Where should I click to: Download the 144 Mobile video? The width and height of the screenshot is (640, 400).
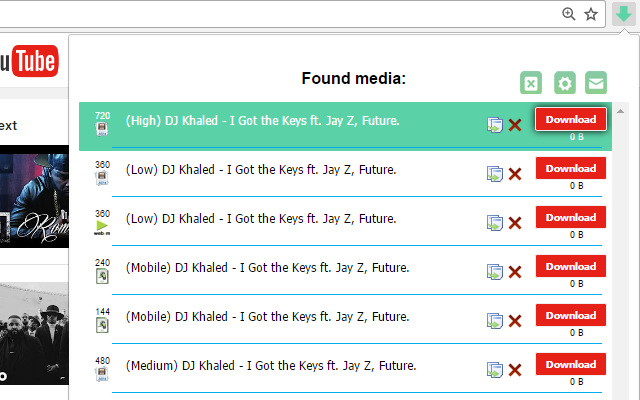point(571,315)
